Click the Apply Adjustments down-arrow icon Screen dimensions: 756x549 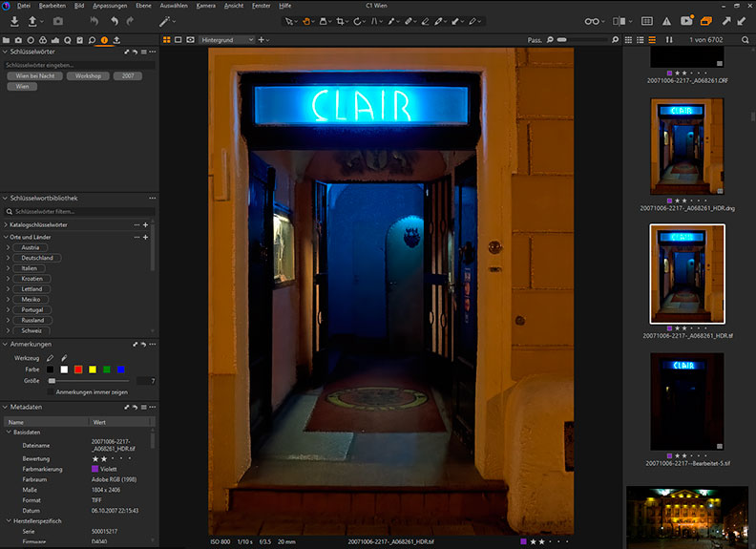[x=742, y=21]
